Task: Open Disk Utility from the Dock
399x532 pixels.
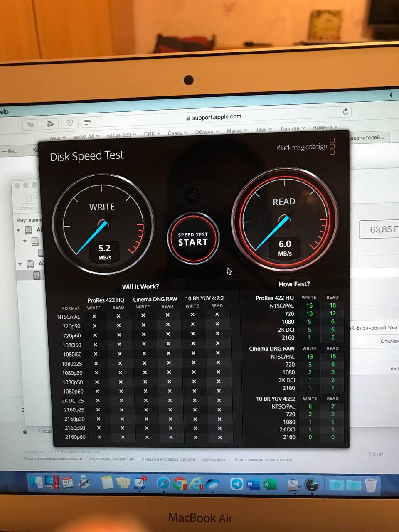Action: tap(295, 485)
